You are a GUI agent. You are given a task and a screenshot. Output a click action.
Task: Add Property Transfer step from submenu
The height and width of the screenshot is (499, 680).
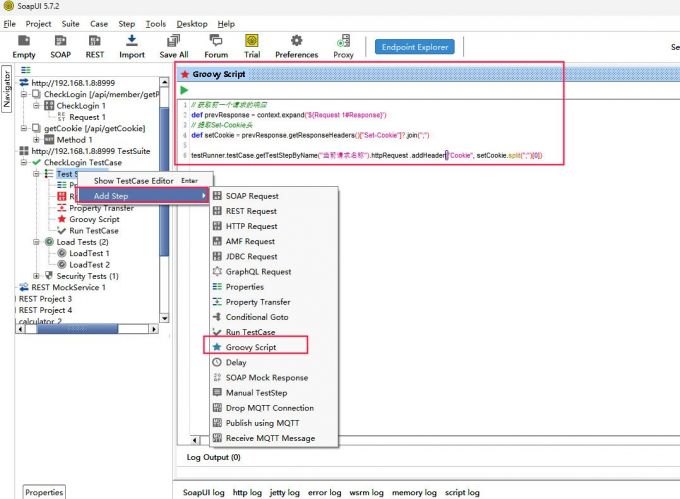pyautogui.click(x=273, y=302)
